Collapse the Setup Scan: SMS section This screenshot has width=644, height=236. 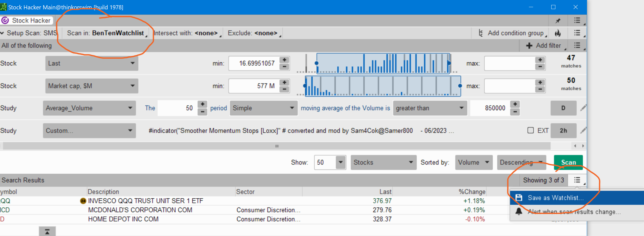coord(2,33)
